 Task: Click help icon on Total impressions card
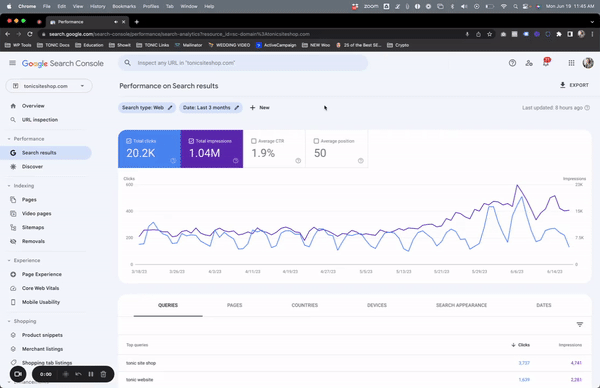[236, 161]
